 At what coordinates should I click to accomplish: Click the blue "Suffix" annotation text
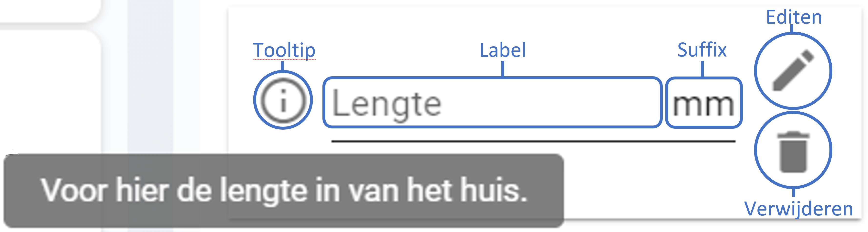click(702, 50)
